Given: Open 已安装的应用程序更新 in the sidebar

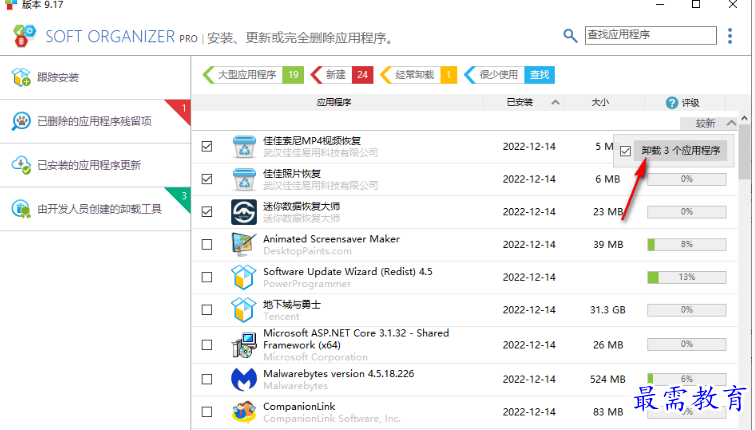Looking at the screenshot, I should coord(95,165).
